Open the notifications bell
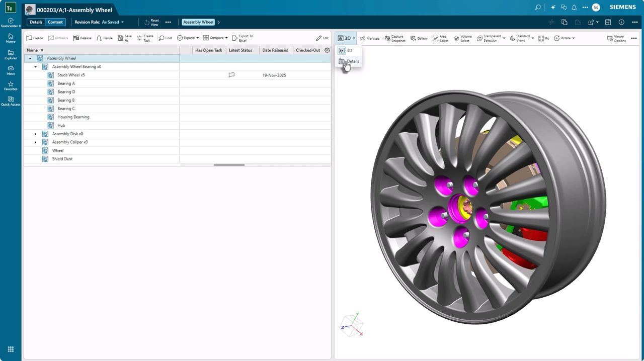The height and width of the screenshot is (361, 644). tap(574, 8)
